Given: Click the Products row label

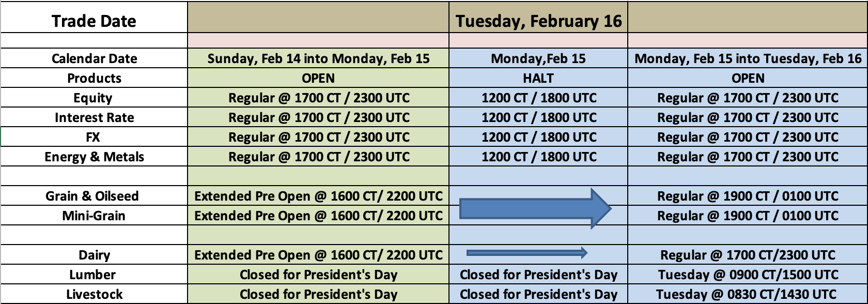Looking at the screenshot, I should 94,78.
